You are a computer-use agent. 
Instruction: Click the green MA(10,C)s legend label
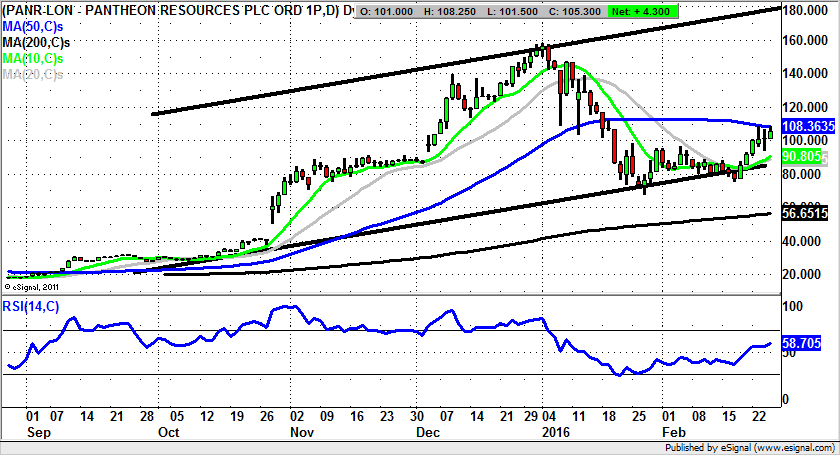31,59
